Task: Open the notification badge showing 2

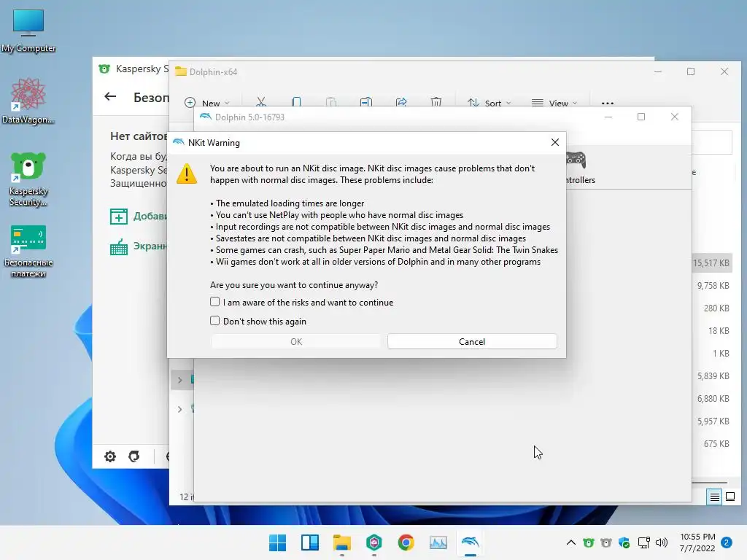Action: (727, 542)
